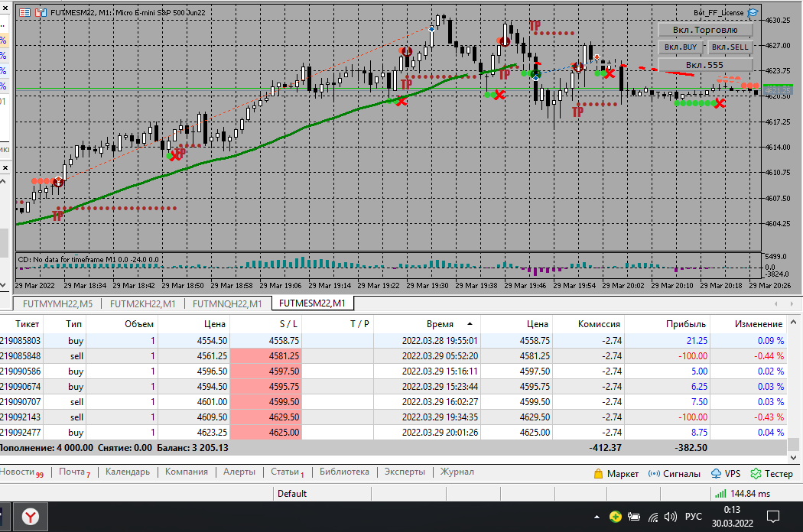803x532 pixels.
Task: Open the VPS cloud section
Action: coord(726,474)
